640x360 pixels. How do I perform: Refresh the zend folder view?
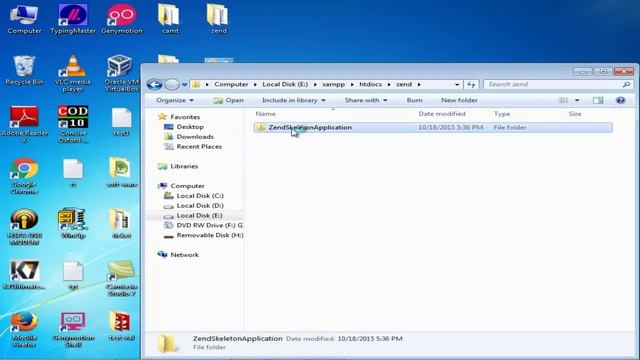[x=471, y=84]
